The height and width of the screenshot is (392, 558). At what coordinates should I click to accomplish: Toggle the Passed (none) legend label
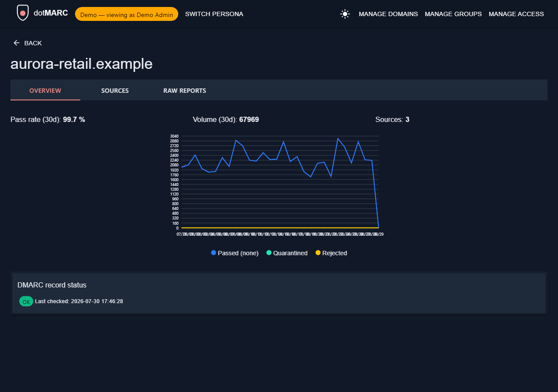point(238,253)
